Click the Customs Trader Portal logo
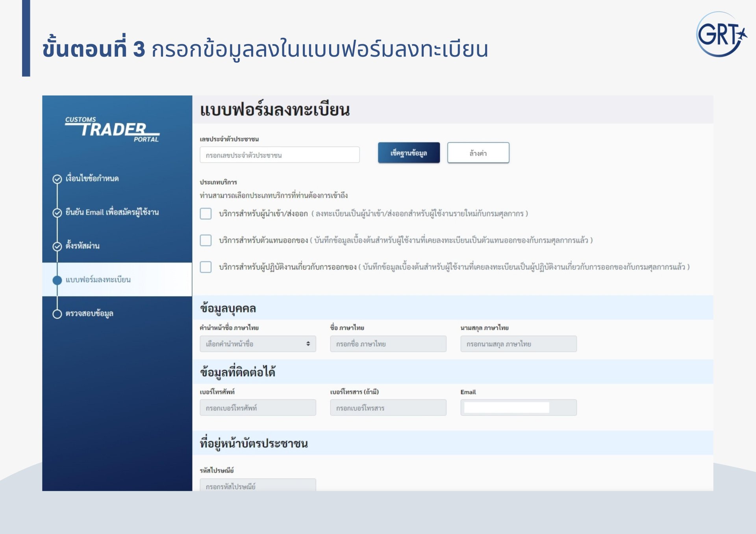The image size is (756, 534). coord(112,129)
